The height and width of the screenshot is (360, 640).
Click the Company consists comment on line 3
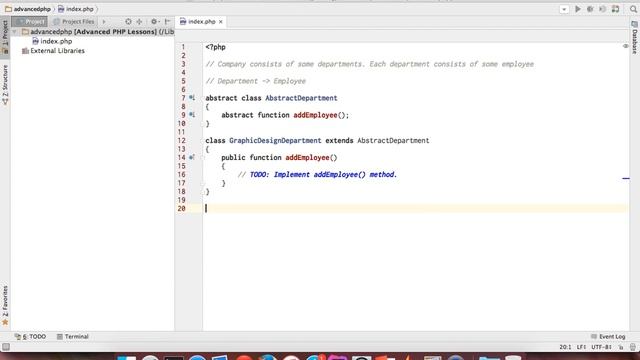[369, 64]
